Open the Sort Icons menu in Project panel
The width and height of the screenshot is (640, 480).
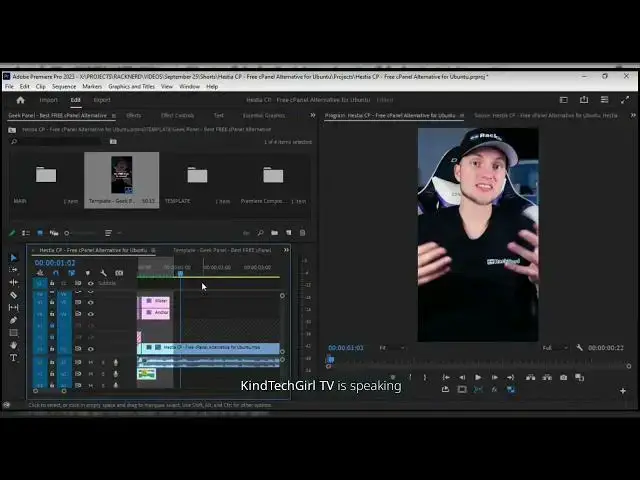pyautogui.click(x=108, y=233)
